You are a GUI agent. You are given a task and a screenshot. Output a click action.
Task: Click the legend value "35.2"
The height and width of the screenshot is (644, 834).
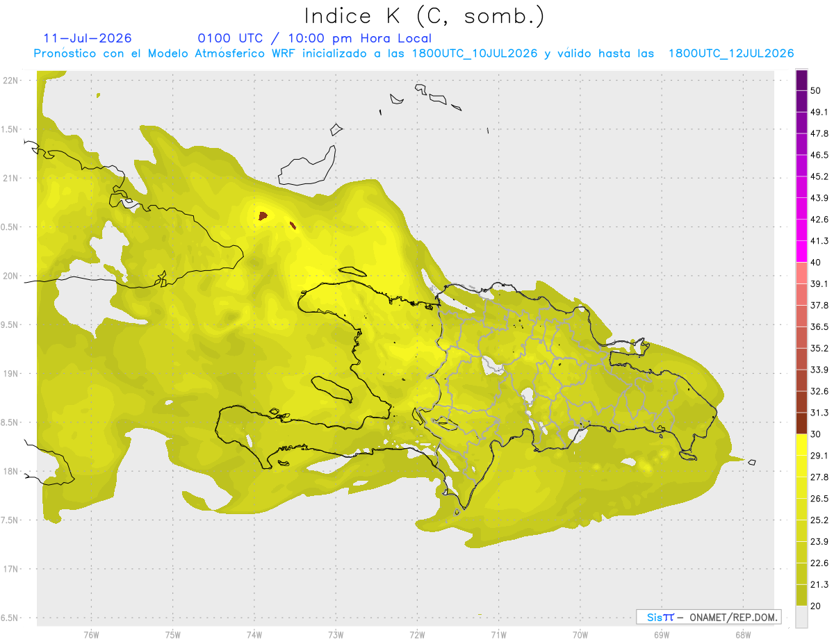(x=819, y=349)
